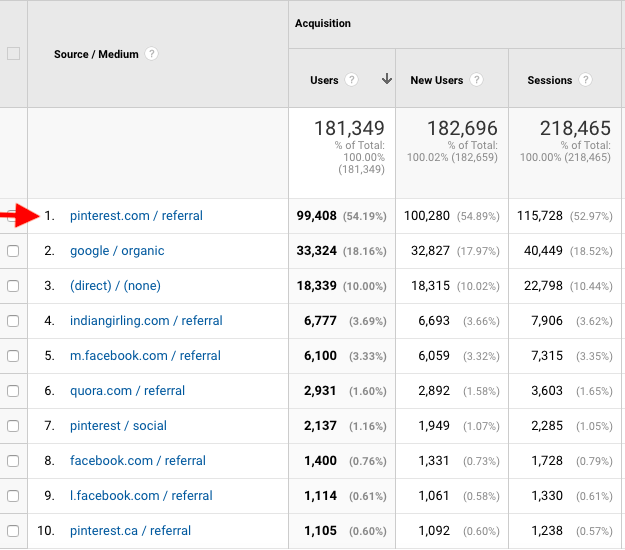
Task: Click the 18.52% Sessions share percentage
Action: [x=591, y=251]
